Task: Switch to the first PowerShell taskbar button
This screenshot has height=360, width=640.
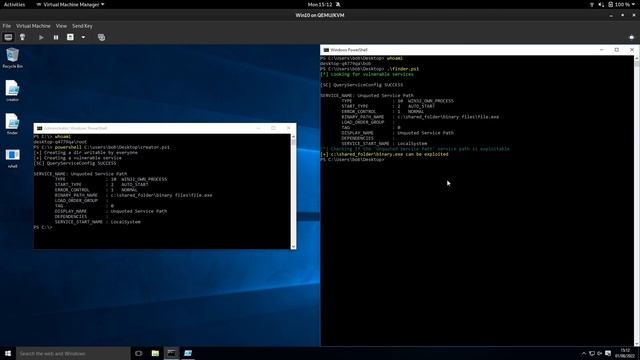Action: [171, 353]
